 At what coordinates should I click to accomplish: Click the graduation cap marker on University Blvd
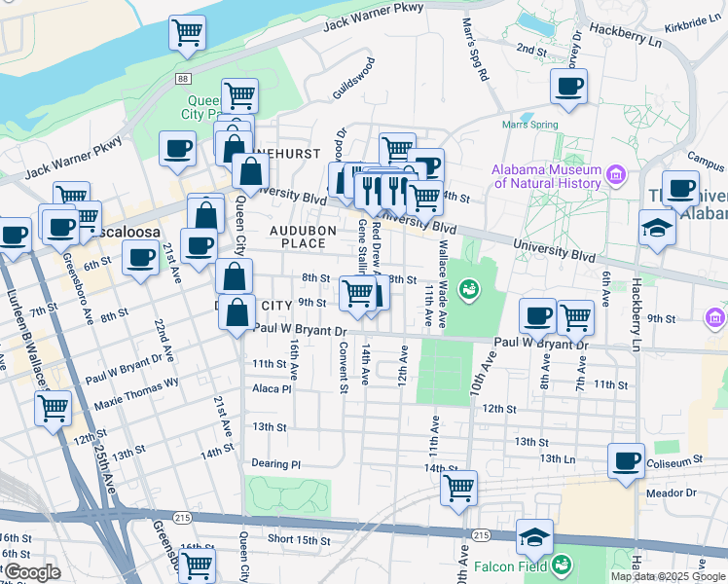click(657, 229)
